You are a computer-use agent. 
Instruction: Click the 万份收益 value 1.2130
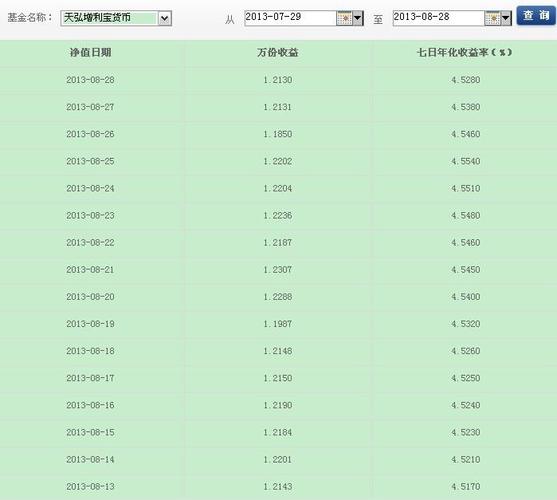278,80
